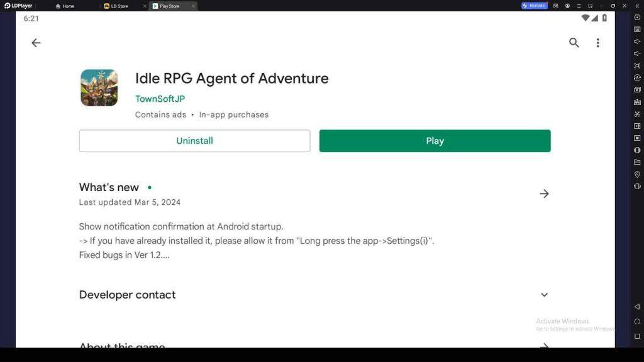The height and width of the screenshot is (362, 644).
Task: Take a screenshot with scissors icon
Action: coord(637,114)
